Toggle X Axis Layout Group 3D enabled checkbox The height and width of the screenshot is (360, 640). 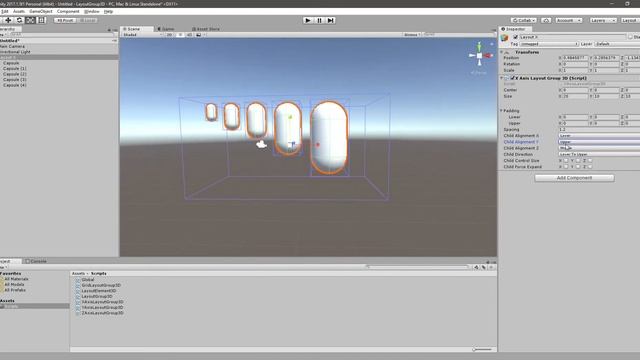pos(513,78)
